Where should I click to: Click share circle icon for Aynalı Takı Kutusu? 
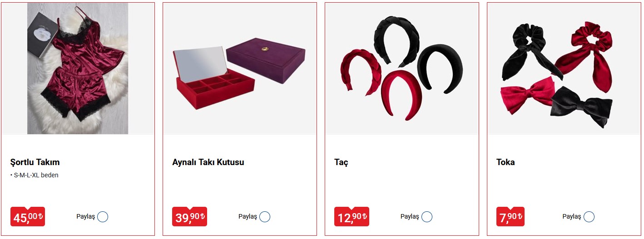tap(265, 217)
